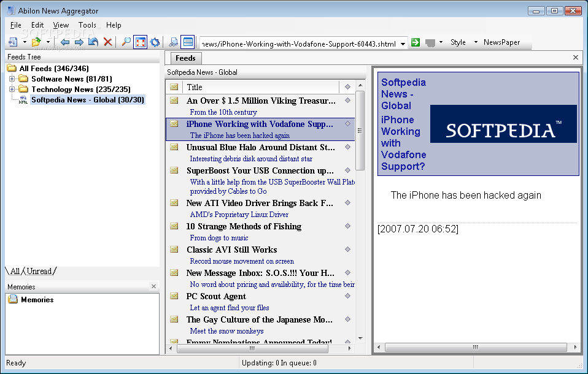
Task: Open the dropdown next to tag icon
Action: point(441,42)
